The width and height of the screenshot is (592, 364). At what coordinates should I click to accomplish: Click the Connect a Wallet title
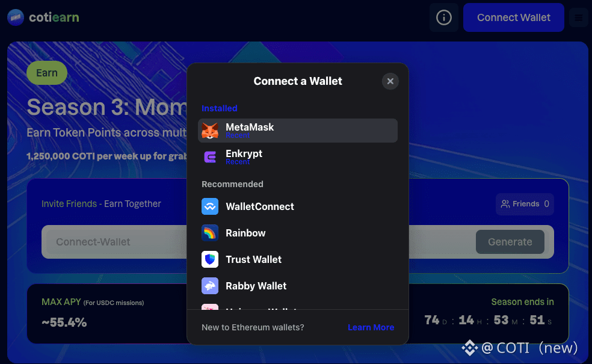[298, 81]
